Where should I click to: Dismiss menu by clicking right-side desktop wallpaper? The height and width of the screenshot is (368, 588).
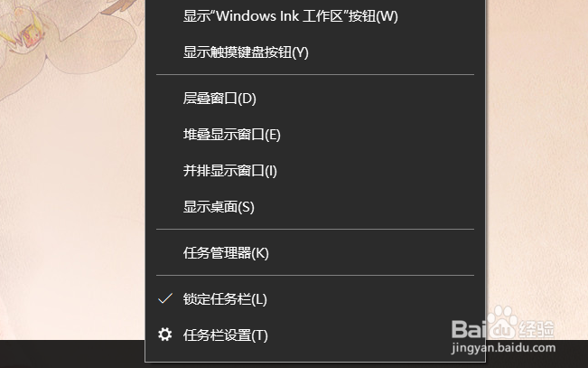[x=537, y=150]
